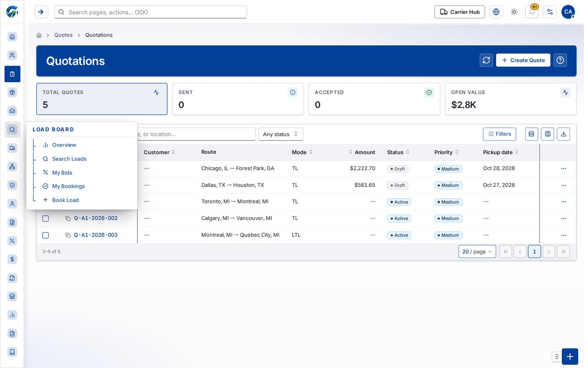Open the Q-A1-2026-002 quote link

(96, 218)
